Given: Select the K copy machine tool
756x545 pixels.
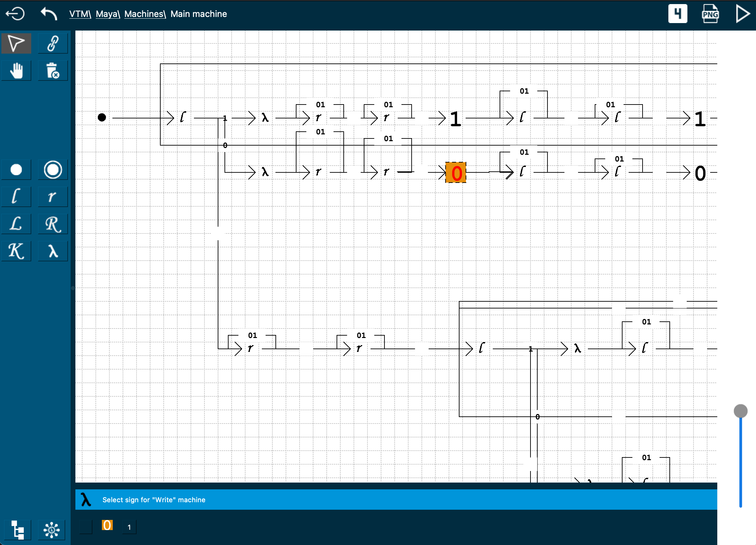Looking at the screenshot, I should point(16,251).
